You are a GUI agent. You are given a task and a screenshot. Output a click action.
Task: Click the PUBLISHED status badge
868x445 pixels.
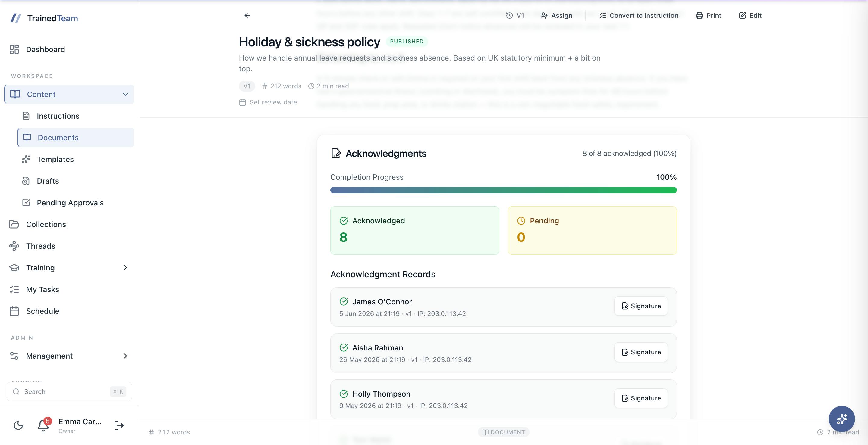click(x=407, y=42)
